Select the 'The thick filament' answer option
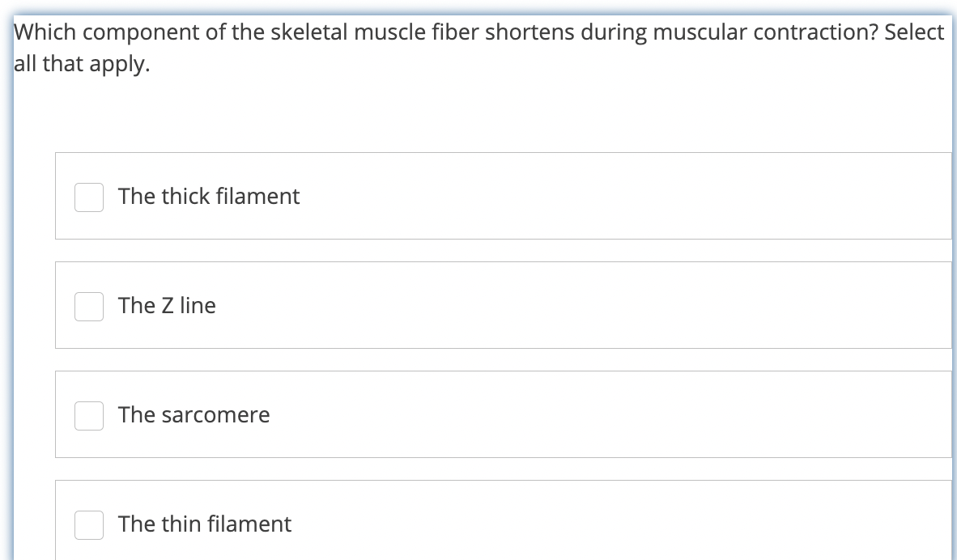957x560 pixels. pos(208,197)
